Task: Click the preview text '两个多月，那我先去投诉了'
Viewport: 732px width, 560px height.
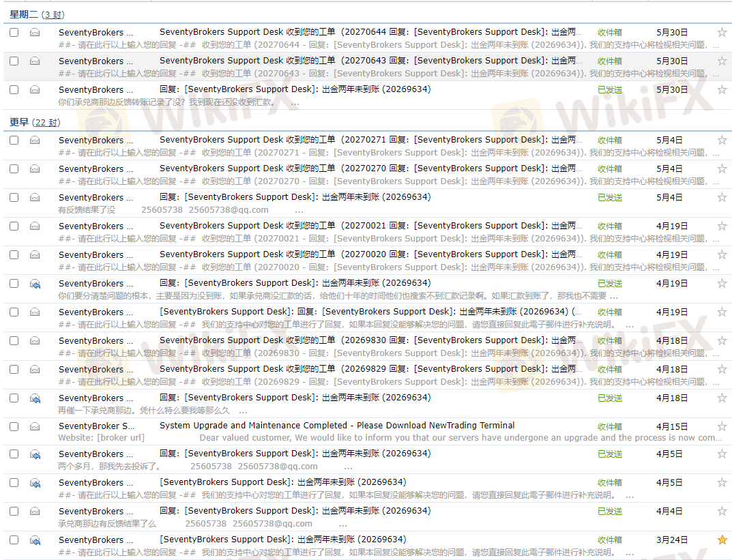Action: point(110,467)
